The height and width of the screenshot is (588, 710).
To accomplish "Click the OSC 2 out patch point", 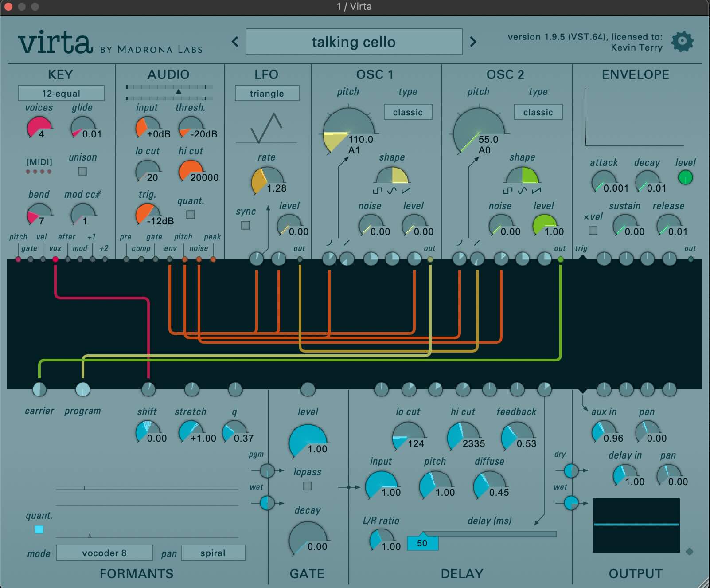I will 561,259.
